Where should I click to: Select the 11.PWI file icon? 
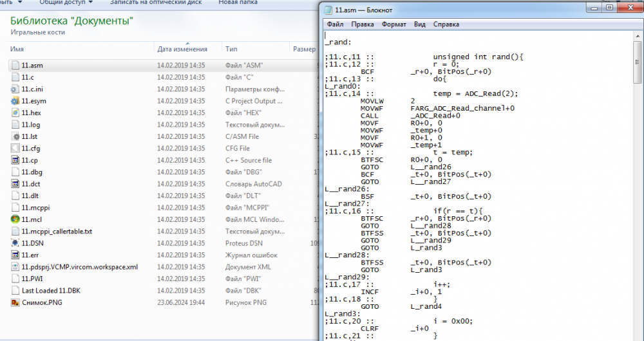click(x=15, y=279)
